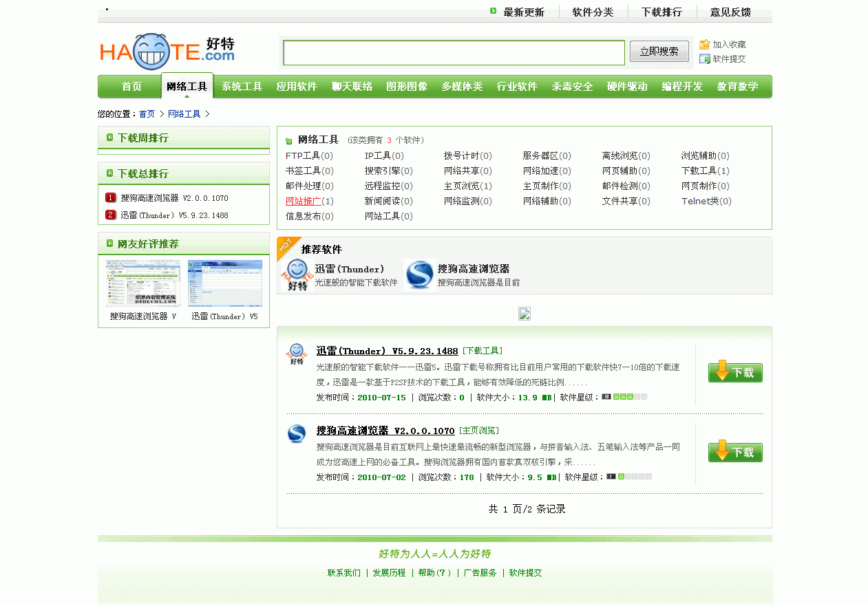The image size is (868, 606).
Task: Click the 搜狗高速浏览器 V2.0.0.1070 title in the list
Action: [385, 431]
